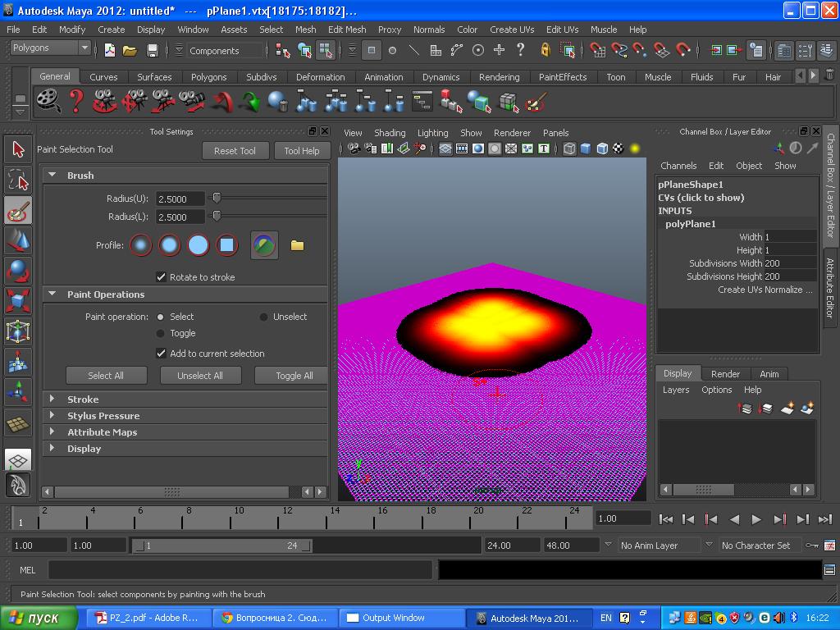
Task: Adjust the Radius(U) slider handle
Action: (x=217, y=199)
